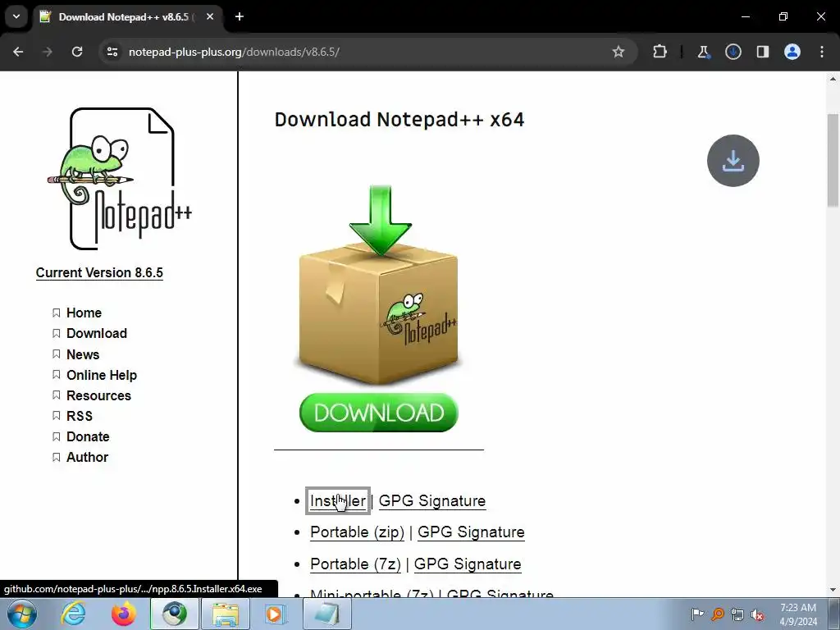Open the tab search dropdown arrow

[x=16, y=16]
